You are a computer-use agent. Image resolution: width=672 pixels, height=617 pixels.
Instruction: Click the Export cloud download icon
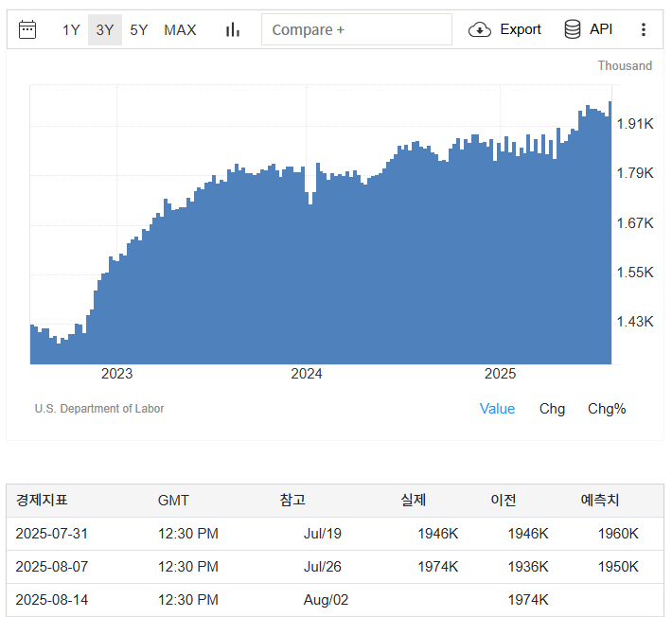click(x=480, y=29)
